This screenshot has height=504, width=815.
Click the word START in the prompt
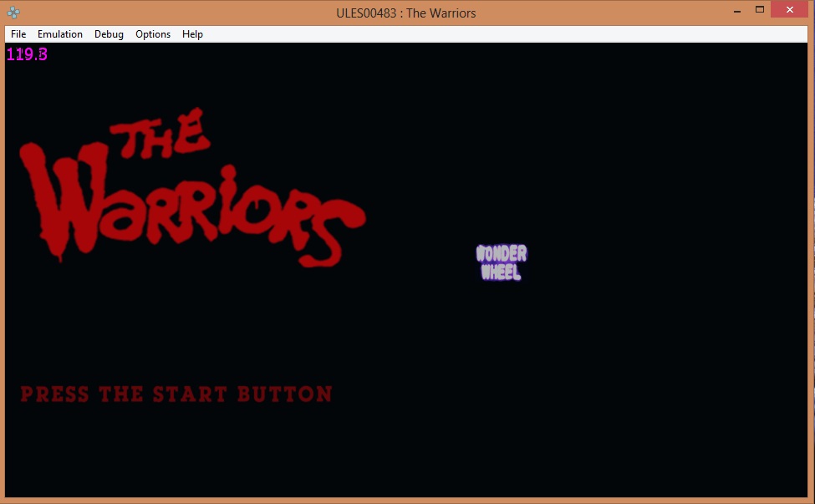click(190, 394)
